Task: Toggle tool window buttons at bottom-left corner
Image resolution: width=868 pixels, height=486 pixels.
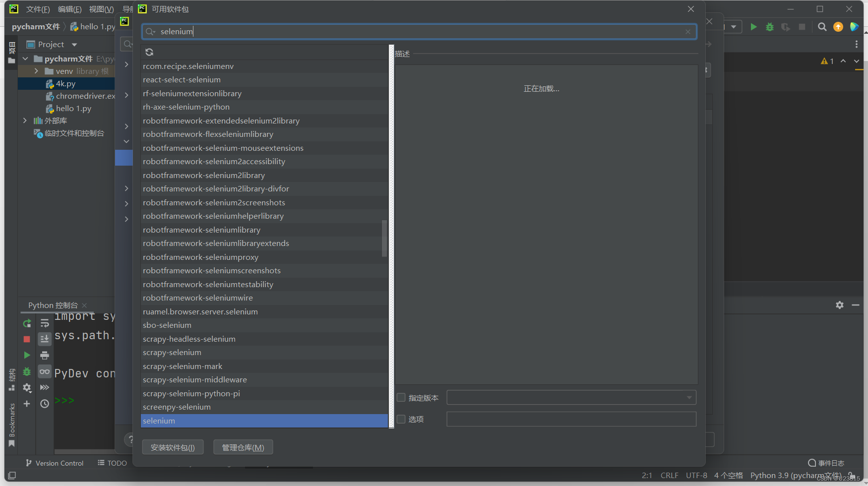Action: point(12,476)
